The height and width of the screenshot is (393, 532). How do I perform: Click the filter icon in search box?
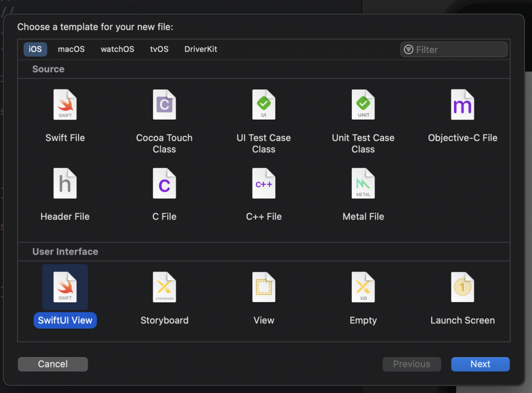[x=408, y=49]
